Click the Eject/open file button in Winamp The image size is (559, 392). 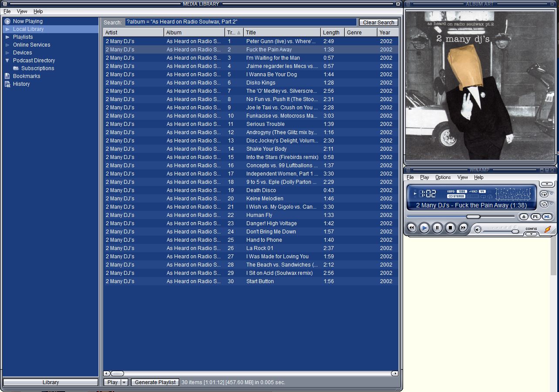point(524,216)
